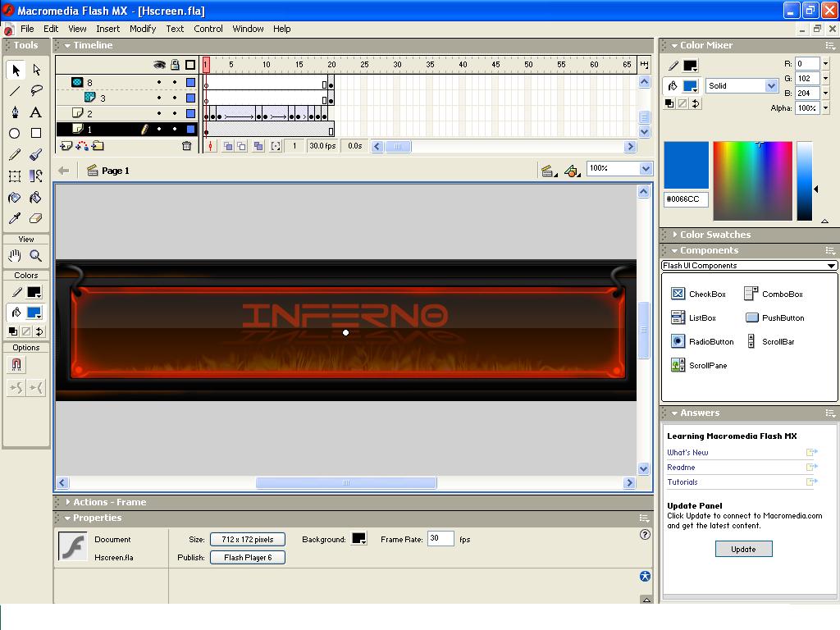This screenshot has height=630, width=840.
Task: Toggle lock all layers padlock icon
Action: point(175,65)
